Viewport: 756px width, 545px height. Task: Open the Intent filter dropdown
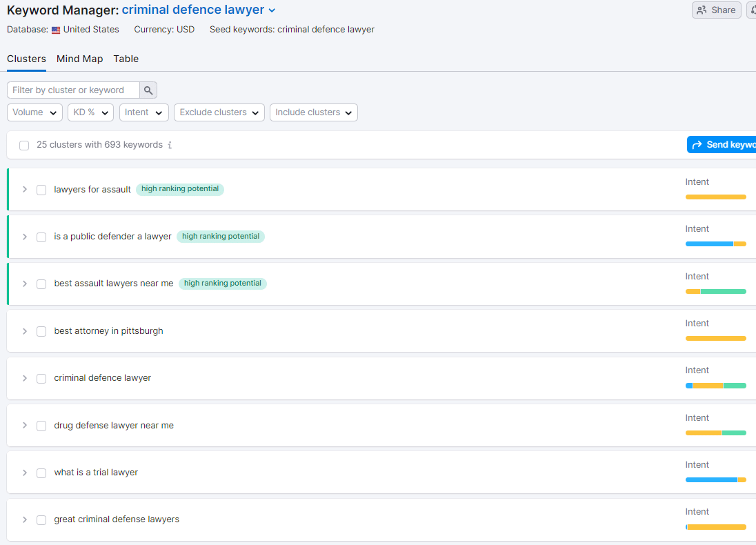[x=143, y=112]
